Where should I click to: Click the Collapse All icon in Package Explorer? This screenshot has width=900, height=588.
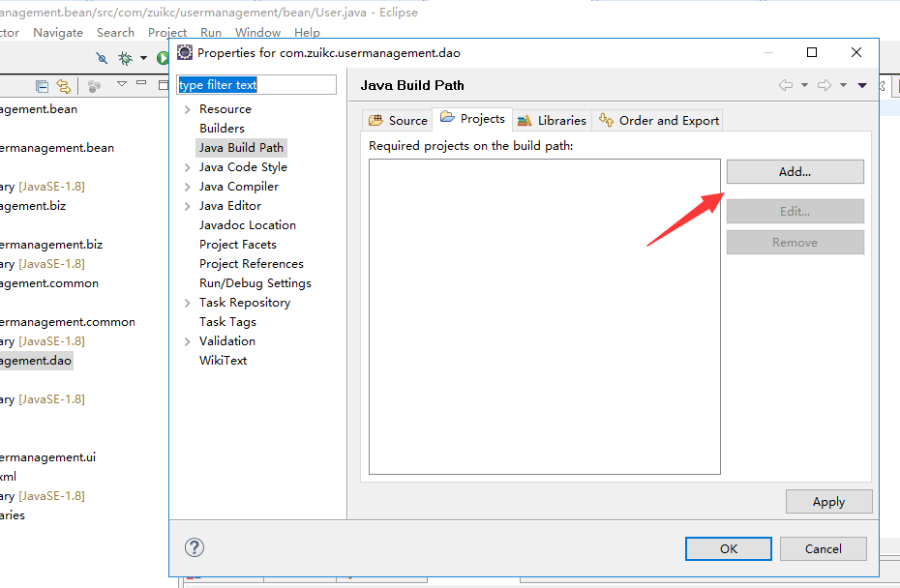click(x=42, y=86)
